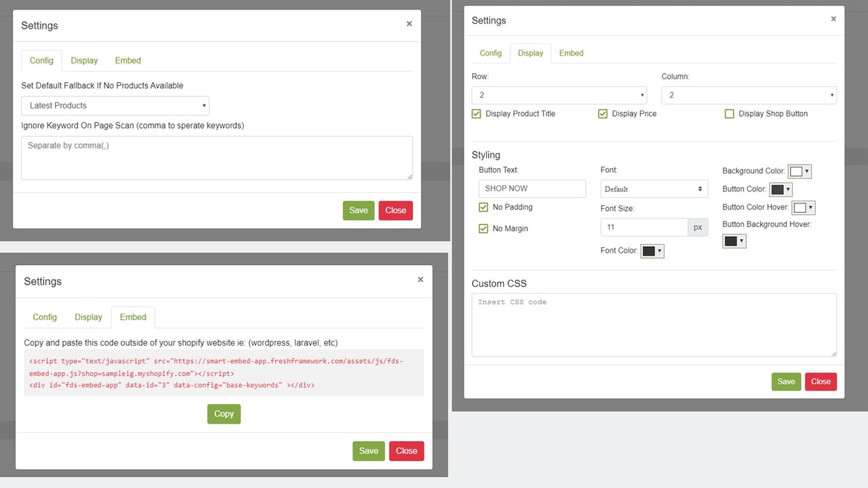This screenshot has height=488, width=868.
Task: Open Font Color swatch picker
Action: (652, 251)
